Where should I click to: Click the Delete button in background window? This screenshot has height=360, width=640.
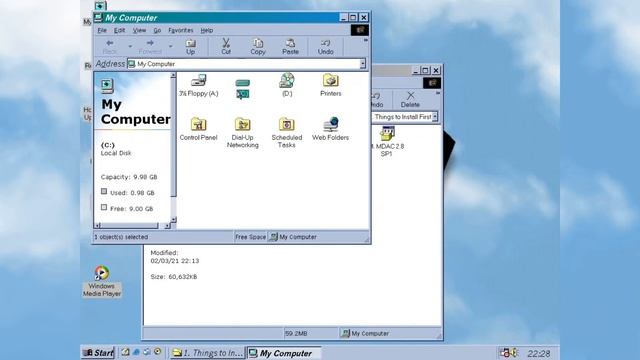(410, 100)
